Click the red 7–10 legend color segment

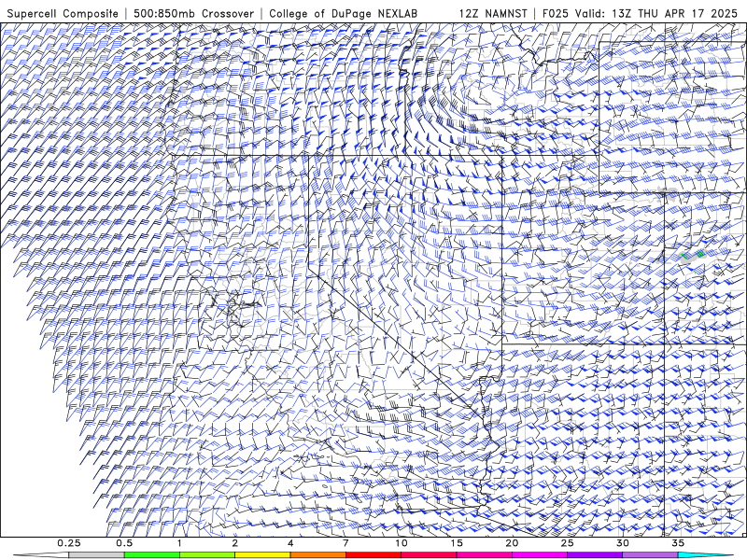pos(373,555)
